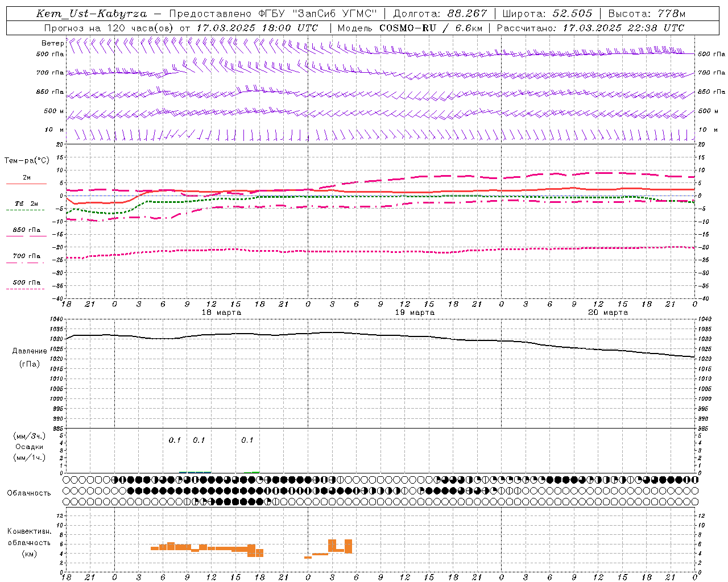This screenshot has width=728, height=582.
Task: Click the (мм/3ч.) precipitation unit label
Action: pyautogui.click(x=30, y=436)
